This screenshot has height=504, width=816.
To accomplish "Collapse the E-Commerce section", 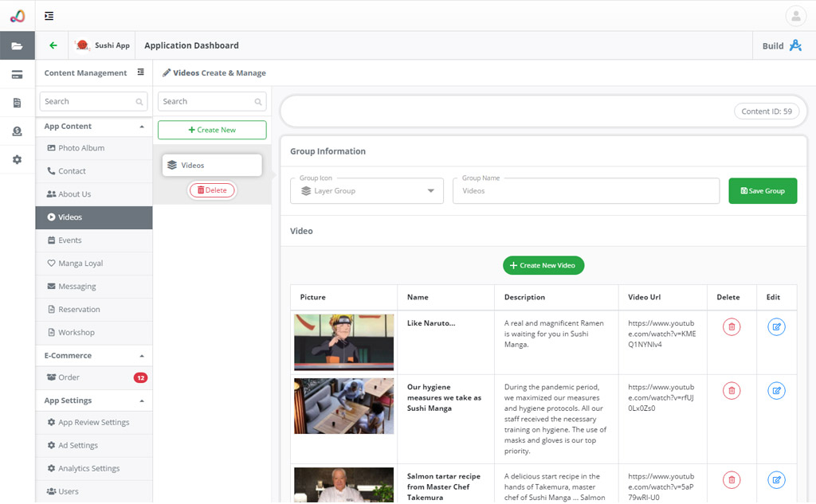I will click(x=142, y=356).
